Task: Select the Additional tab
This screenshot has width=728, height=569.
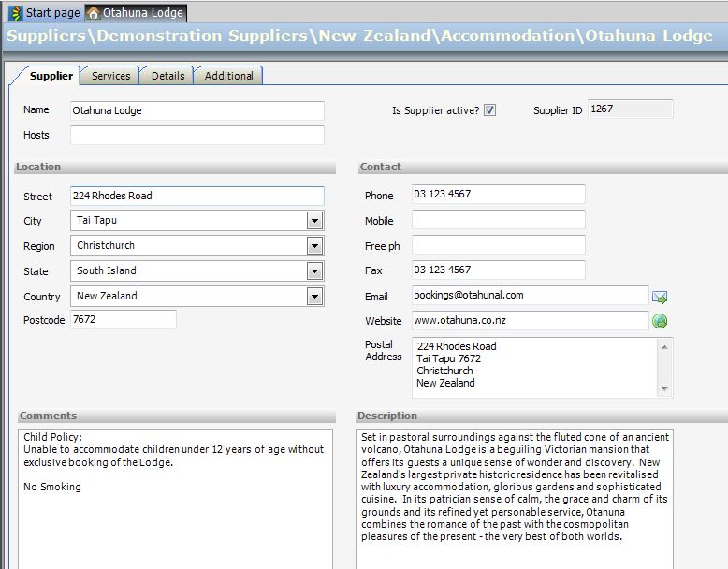Action: point(228,76)
